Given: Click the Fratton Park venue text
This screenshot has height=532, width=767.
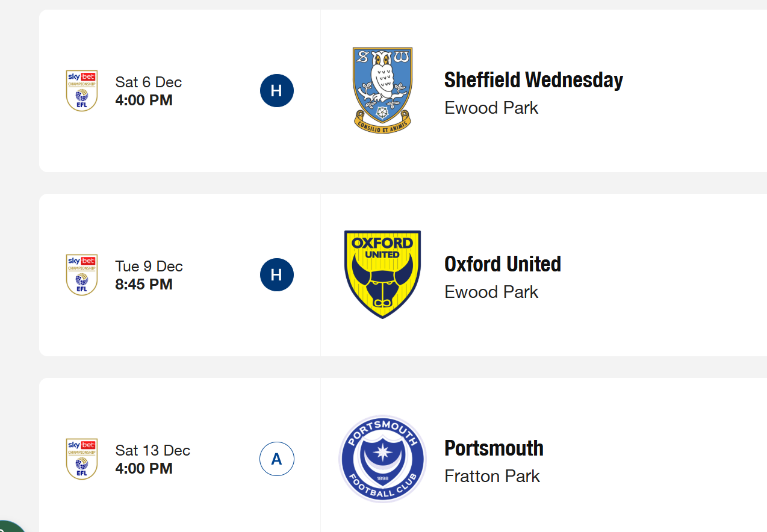Looking at the screenshot, I should [x=492, y=477].
